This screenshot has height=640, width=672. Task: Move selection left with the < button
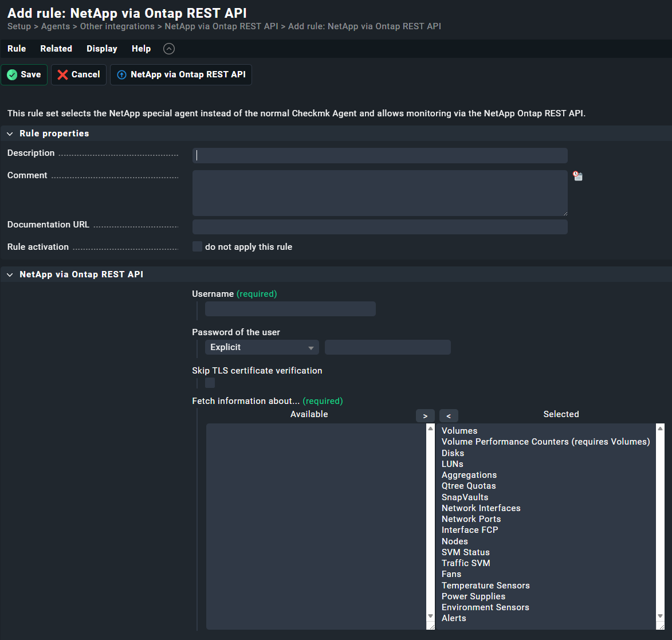[449, 416]
